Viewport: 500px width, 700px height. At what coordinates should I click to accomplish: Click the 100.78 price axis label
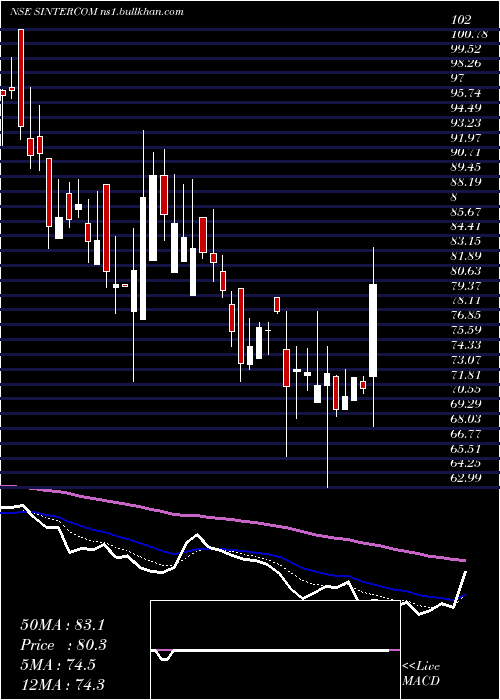coord(469,34)
